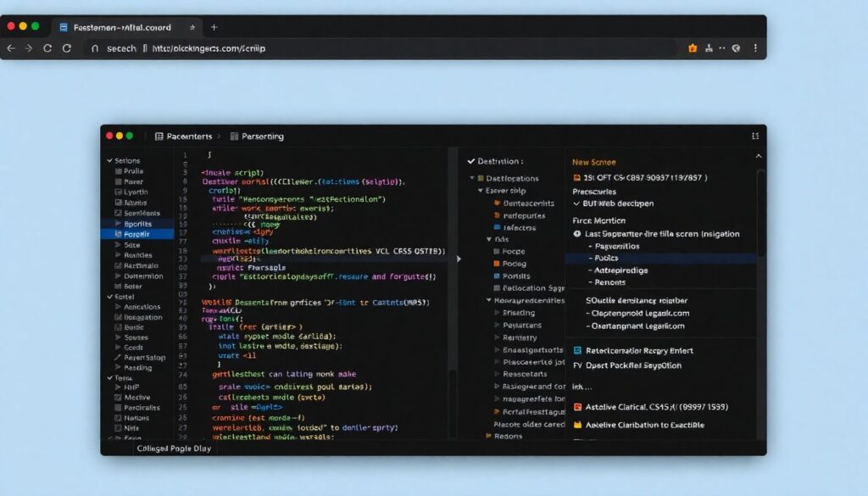Image resolution: width=868 pixels, height=496 pixels.
Task: Collapse the Dastlocations tree node
Action: (470, 179)
